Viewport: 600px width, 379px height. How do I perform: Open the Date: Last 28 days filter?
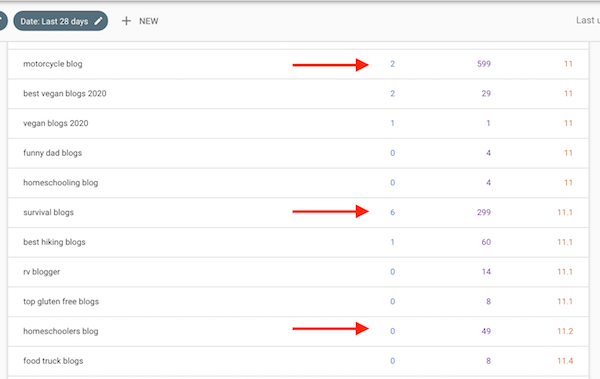pos(60,21)
